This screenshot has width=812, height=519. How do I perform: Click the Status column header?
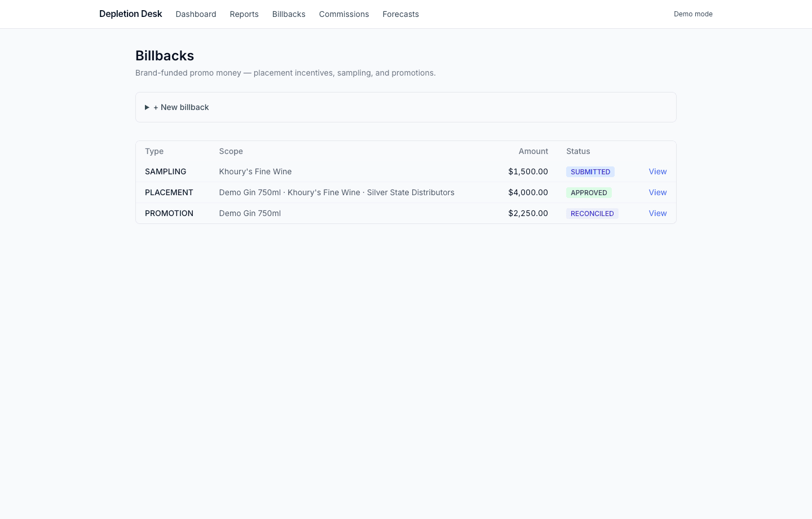578,151
